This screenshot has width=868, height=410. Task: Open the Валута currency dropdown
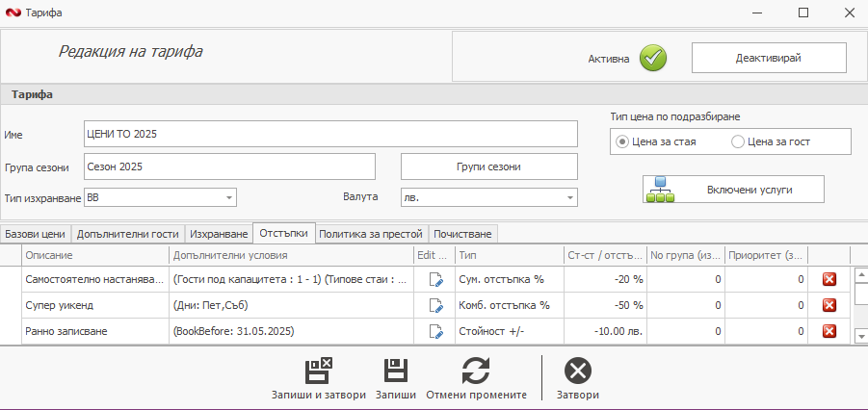click(x=570, y=197)
